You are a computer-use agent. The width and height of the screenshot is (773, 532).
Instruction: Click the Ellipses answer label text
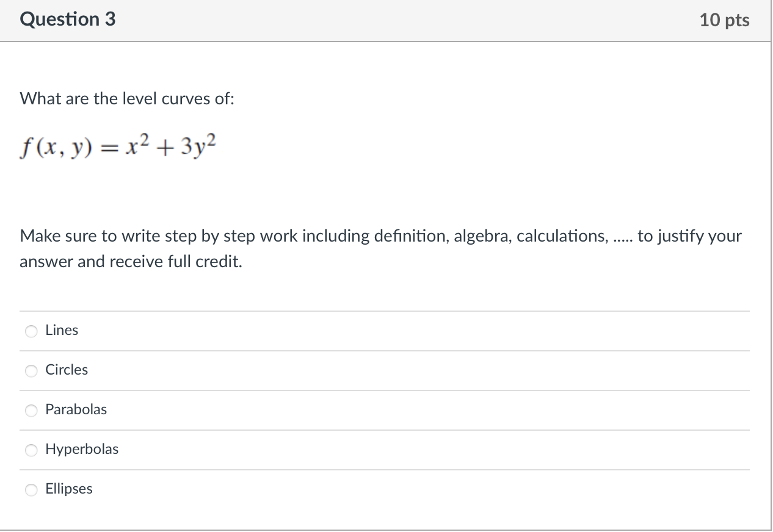pos(68,489)
